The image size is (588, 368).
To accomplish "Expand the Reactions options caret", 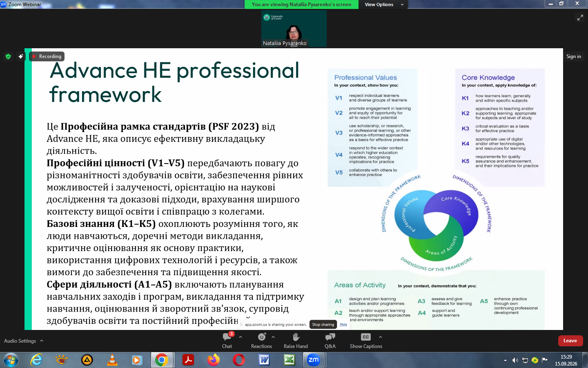I will 273,337.
